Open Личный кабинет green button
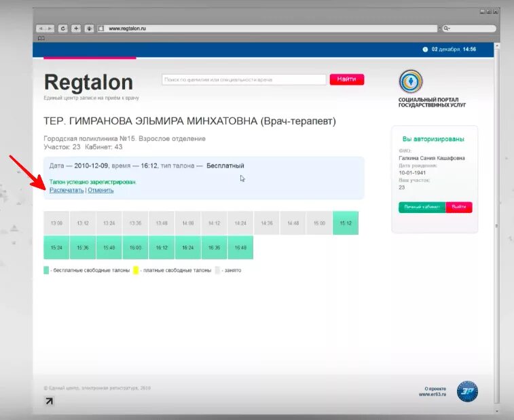 coord(422,207)
